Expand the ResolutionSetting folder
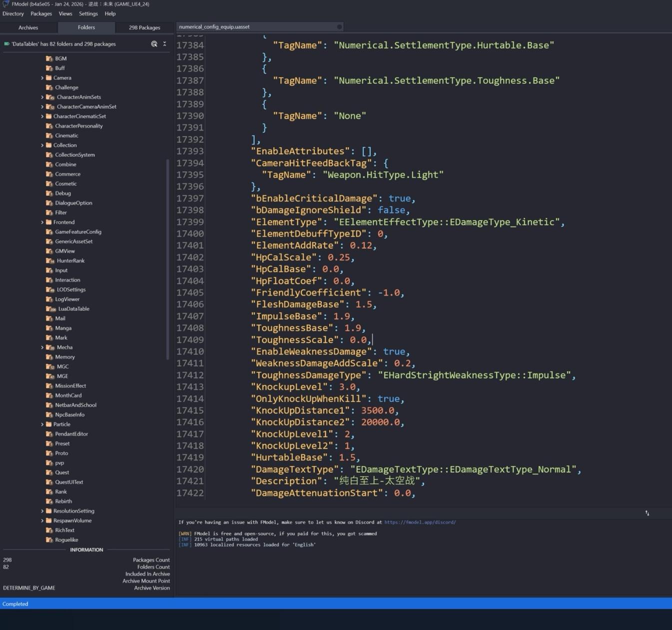Image resolution: width=672 pixels, height=630 pixels. tap(42, 511)
